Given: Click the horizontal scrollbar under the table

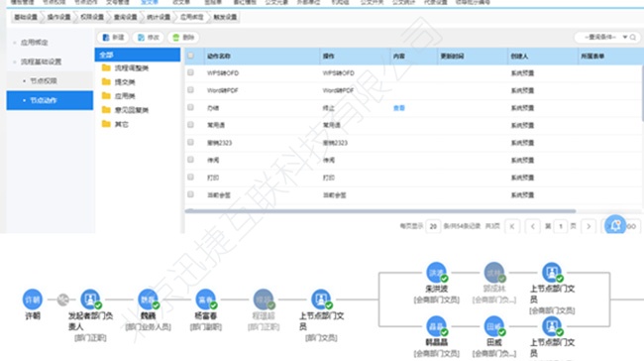Looking at the screenshot, I should [x=380, y=211].
